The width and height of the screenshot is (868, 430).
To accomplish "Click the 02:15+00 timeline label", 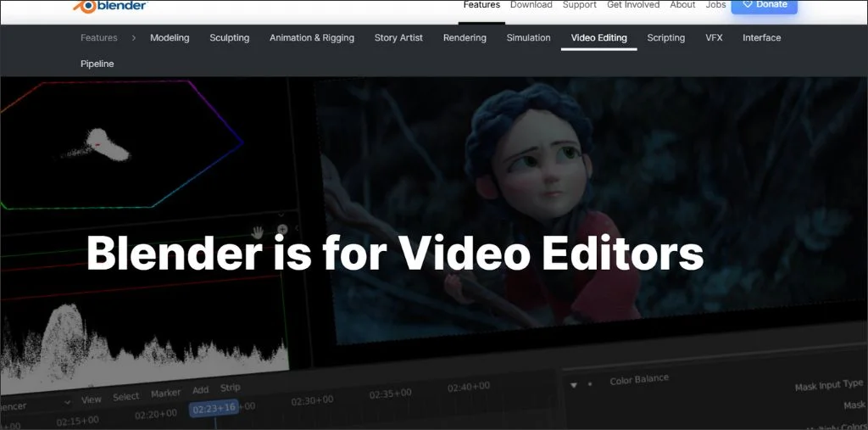I will (x=77, y=422).
